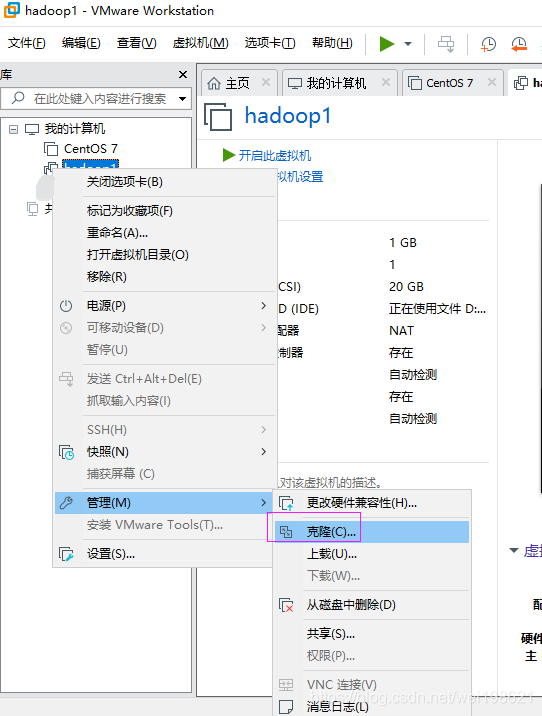Image resolution: width=542 pixels, height=716 pixels.
Task: Click the magnifier icon in search box
Action: [x=18, y=98]
